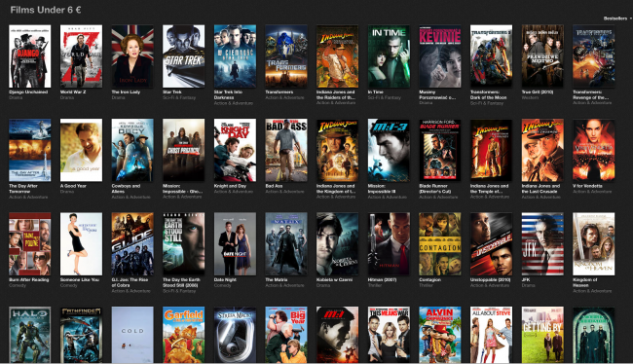Open the 'In Time' title link
The image size is (633, 364).
[376, 92]
